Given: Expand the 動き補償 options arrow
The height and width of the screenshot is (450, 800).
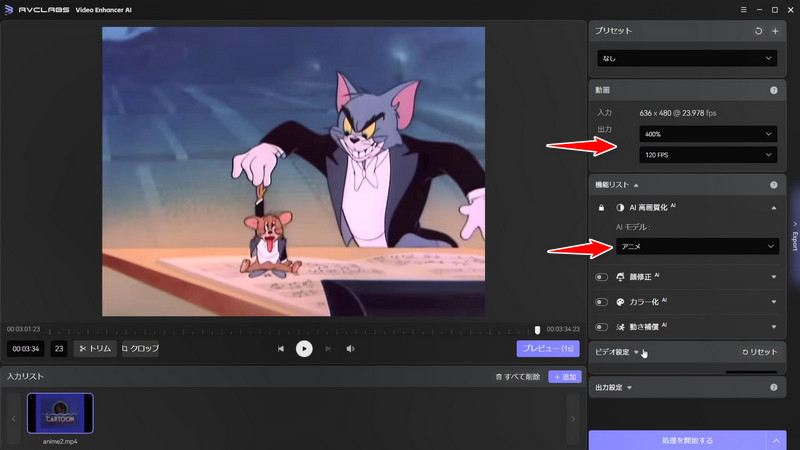Looking at the screenshot, I should pyautogui.click(x=773, y=327).
